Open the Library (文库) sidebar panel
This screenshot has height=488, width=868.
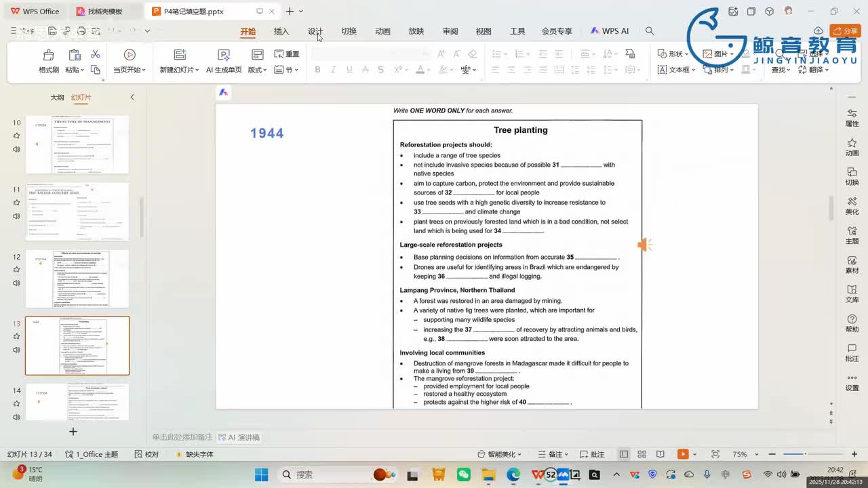point(852,293)
